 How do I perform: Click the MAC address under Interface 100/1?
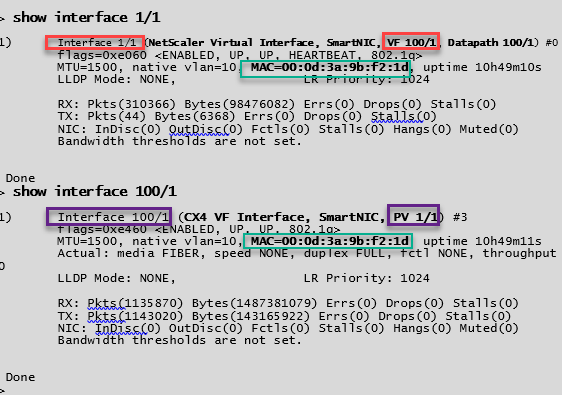[329, 241]
